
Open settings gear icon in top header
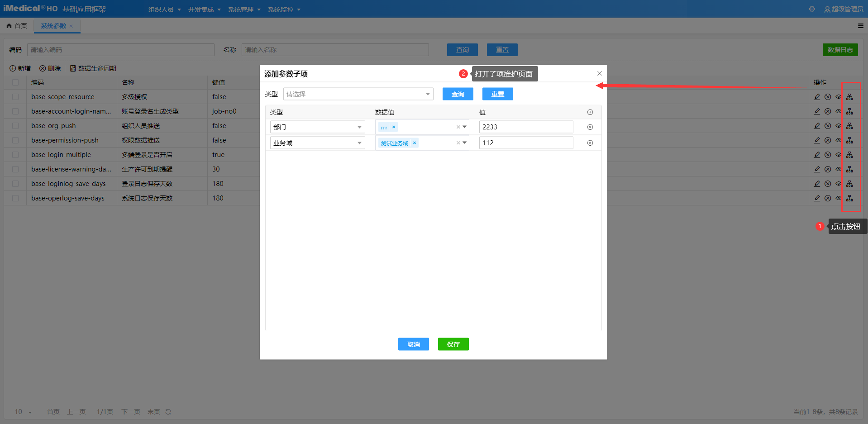812,9
